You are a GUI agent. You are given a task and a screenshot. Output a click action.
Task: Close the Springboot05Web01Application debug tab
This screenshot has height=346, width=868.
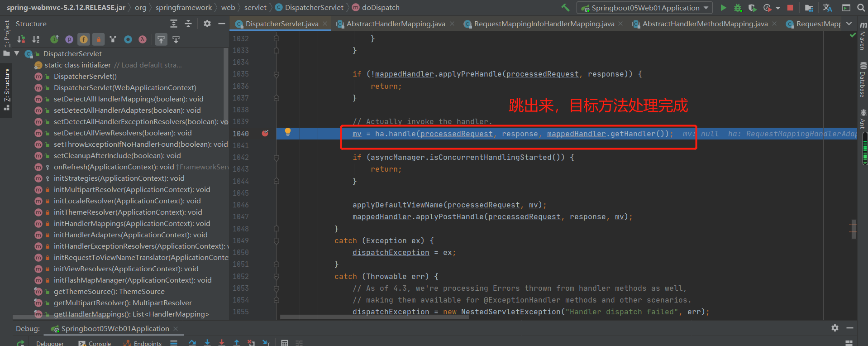[x=176, y=329]
